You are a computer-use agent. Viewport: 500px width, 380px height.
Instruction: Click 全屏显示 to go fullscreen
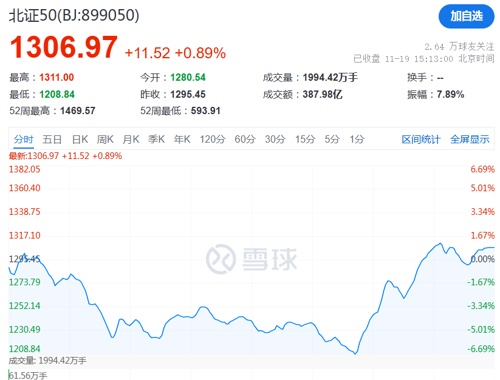[469, 139]
